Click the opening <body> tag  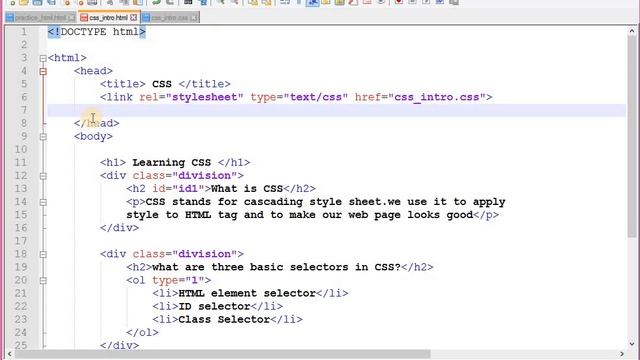click(93, 136)
